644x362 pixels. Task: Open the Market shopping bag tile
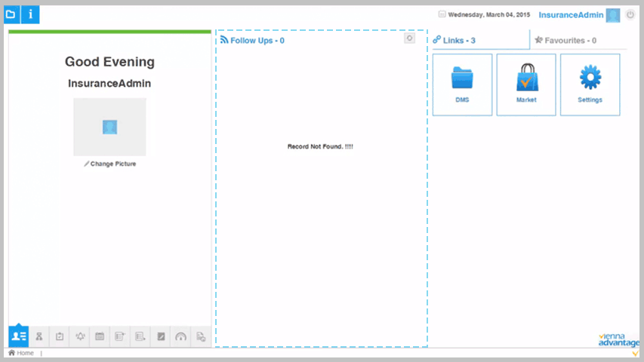[x=526, y=84]
